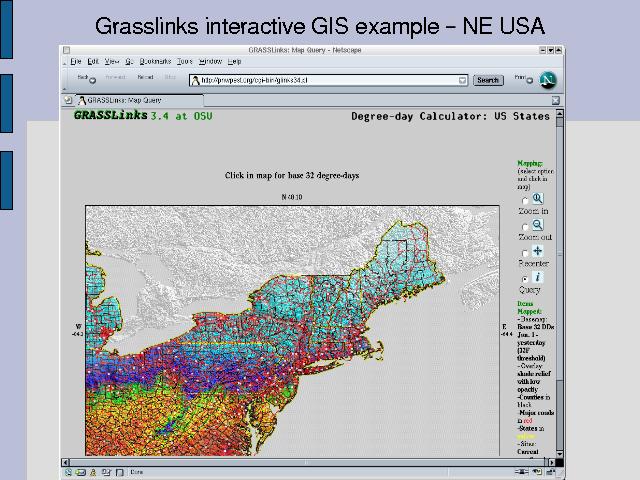Open the File menu
The height and width of the screenshot is (480, 640).
tap(75, 61)
